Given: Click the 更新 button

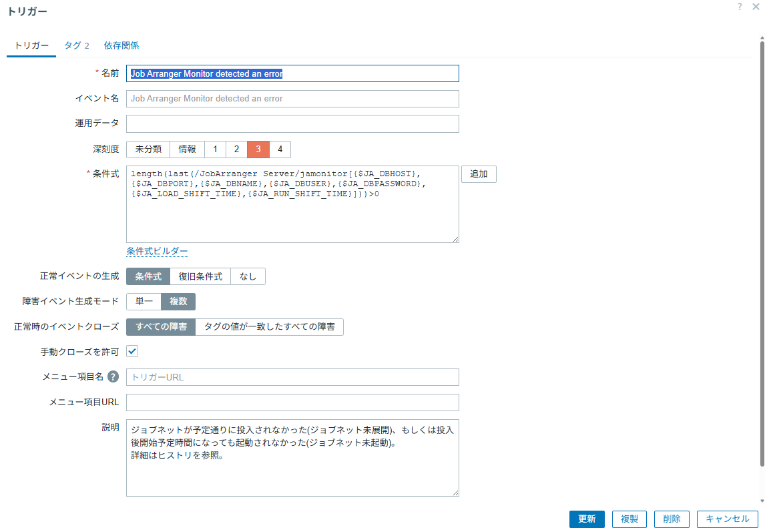Looking at the screenshot, I should pos(587,519).
